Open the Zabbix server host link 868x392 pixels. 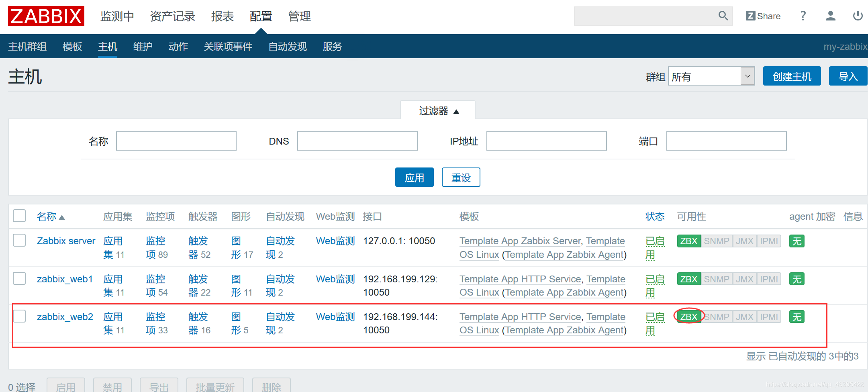click(66, 241)
